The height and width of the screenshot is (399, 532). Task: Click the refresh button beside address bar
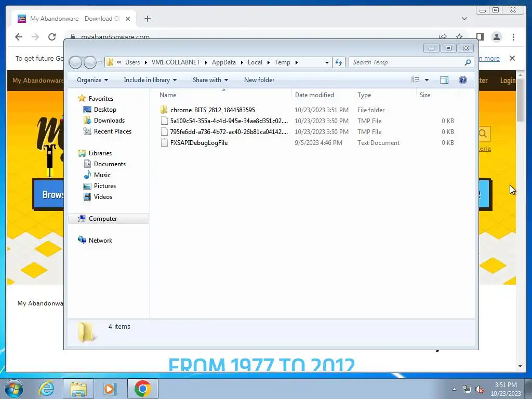click(x=339, y=62)
